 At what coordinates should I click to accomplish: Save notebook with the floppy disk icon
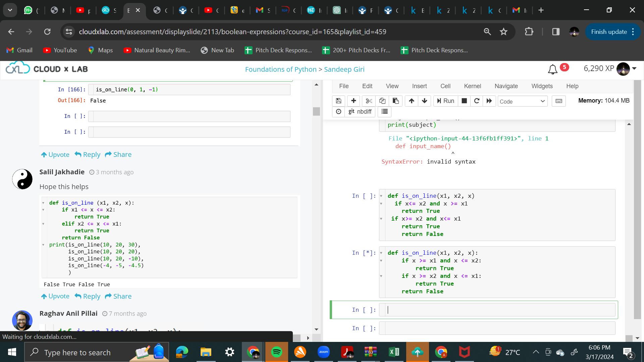[x=338, y=101]
